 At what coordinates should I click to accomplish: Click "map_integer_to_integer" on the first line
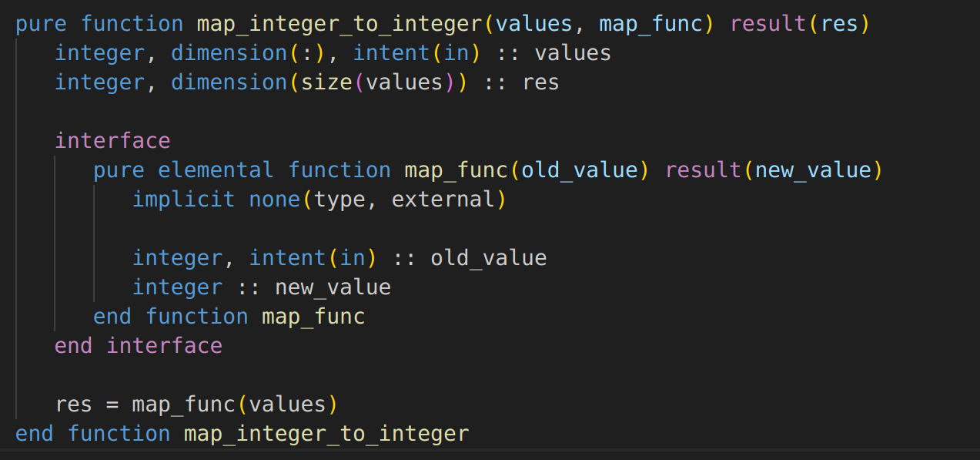339,24
